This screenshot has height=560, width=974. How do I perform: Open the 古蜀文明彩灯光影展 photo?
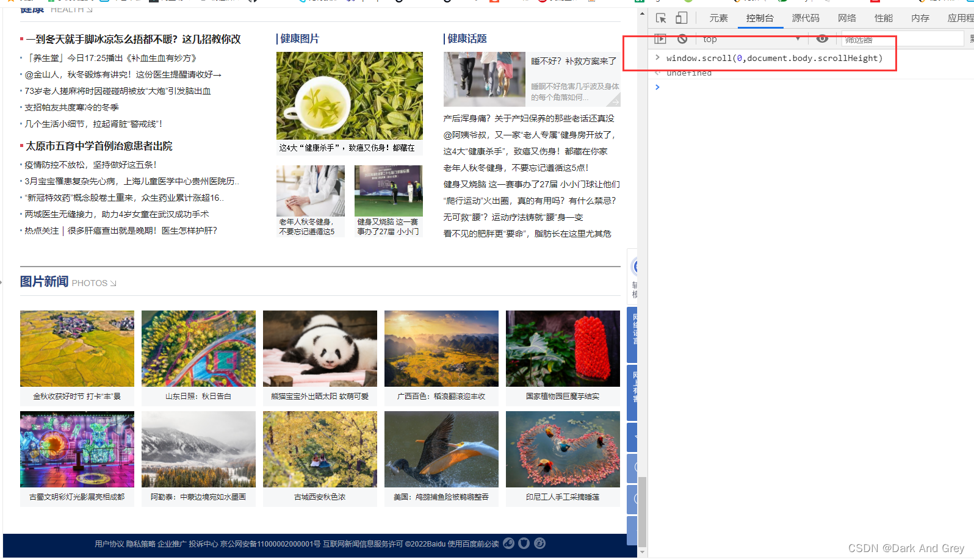click(77, 450)
